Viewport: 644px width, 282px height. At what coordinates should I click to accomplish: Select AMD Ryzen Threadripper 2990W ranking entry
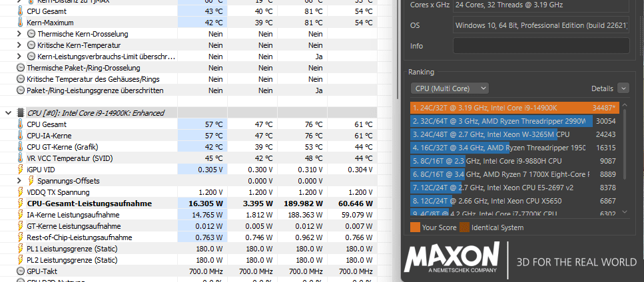click(515, 121)
